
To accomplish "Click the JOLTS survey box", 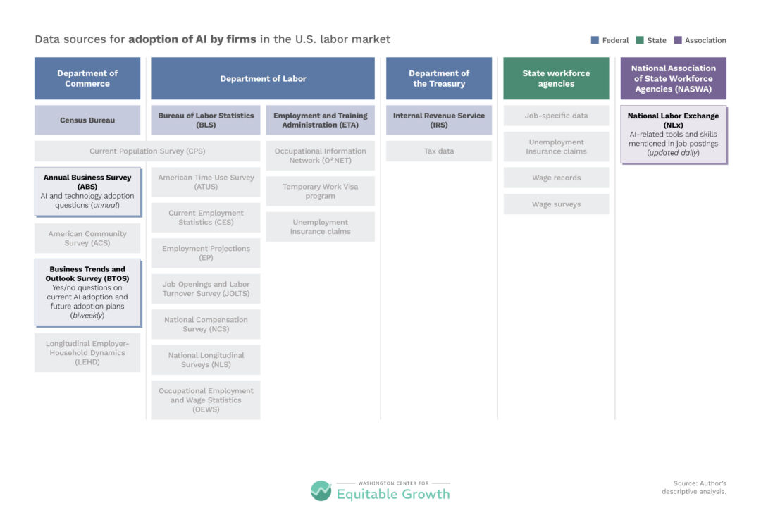I will [x=206, y=289].
